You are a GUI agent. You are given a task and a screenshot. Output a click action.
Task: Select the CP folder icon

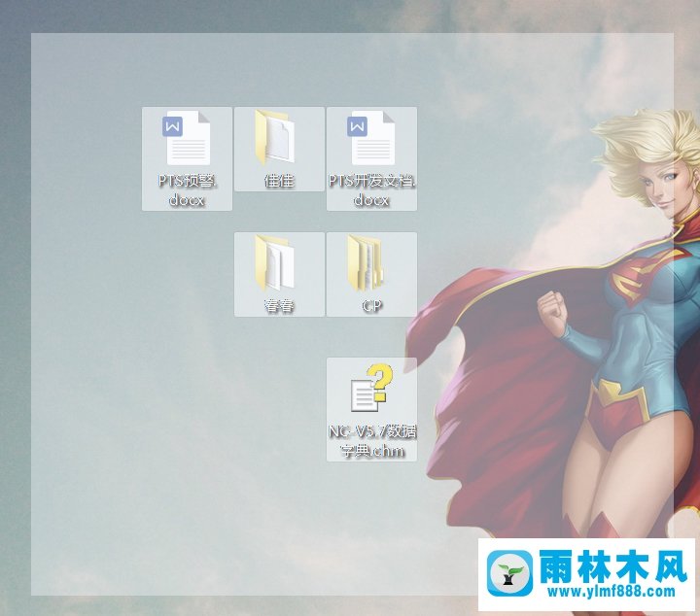tap(366, 262)
